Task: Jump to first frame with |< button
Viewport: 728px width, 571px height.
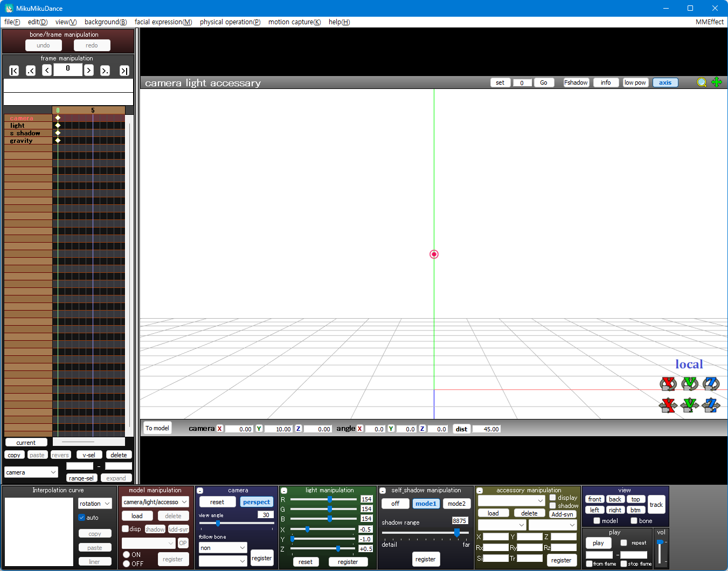Action: click(x=14, y=71)
